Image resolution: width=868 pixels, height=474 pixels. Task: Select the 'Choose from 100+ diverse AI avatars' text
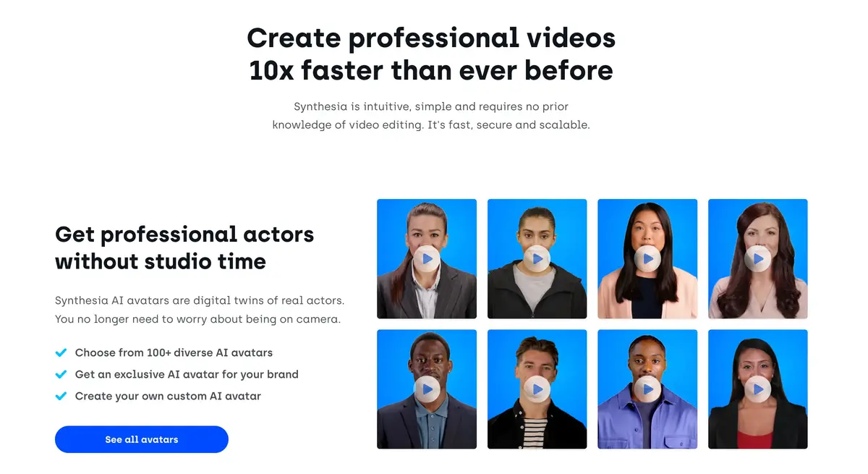tap(174, 353)
